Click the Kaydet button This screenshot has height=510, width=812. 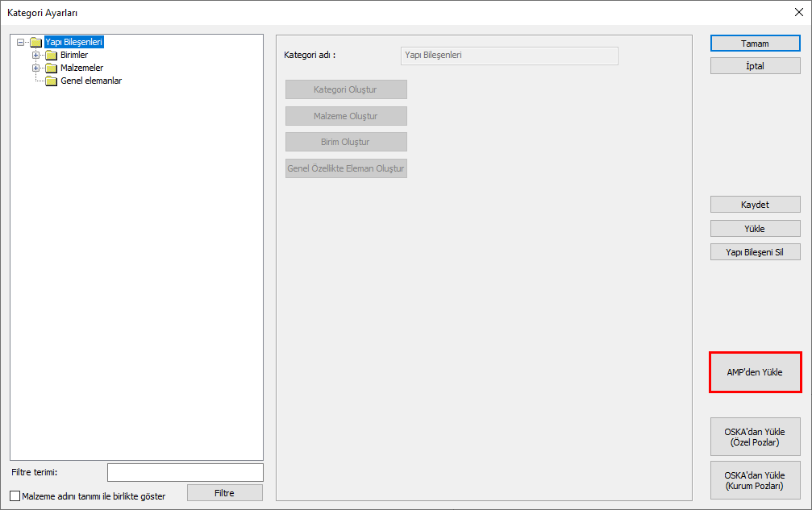(x=755, y=205)
